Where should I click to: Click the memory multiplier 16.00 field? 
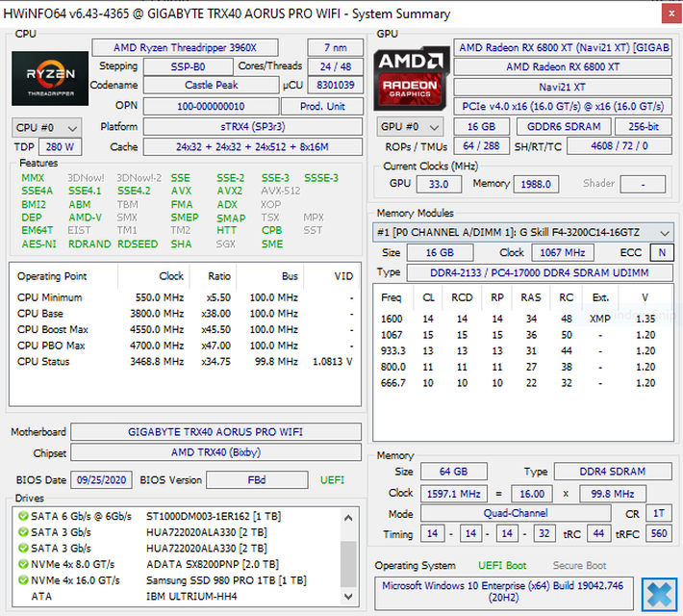[x=532, y=494]
